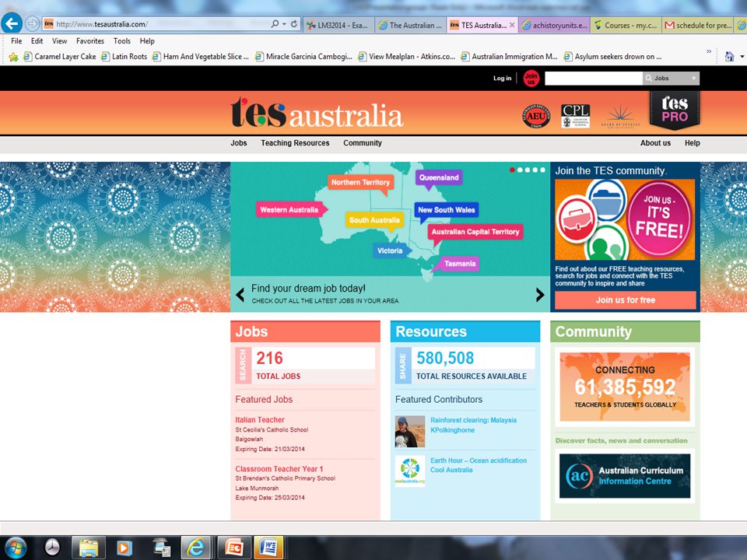Switch to the schedule for pre... tab
The width and height of the screenshot is (747, 560).
pos(698,25)
